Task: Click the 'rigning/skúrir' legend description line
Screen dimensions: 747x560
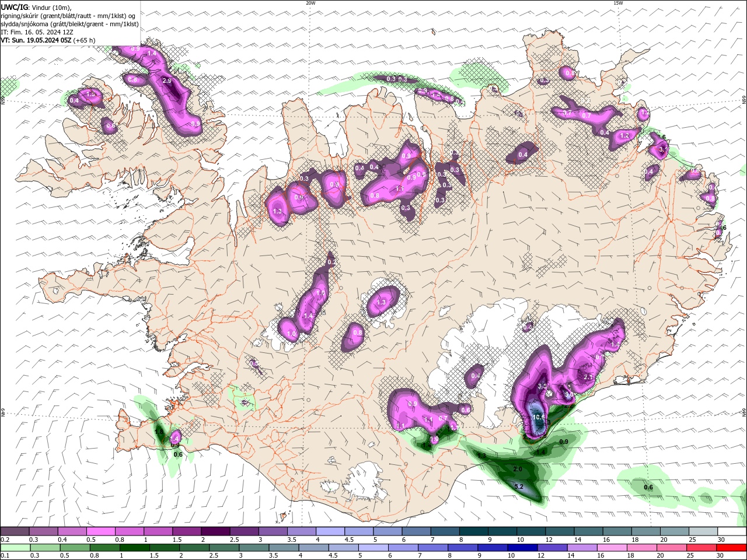Action: (69, 16)
